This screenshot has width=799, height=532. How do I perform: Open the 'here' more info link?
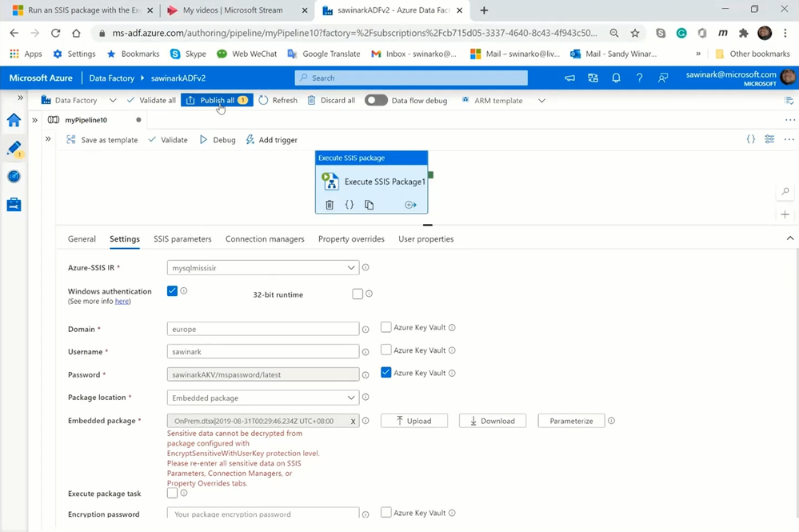point(122,301)
